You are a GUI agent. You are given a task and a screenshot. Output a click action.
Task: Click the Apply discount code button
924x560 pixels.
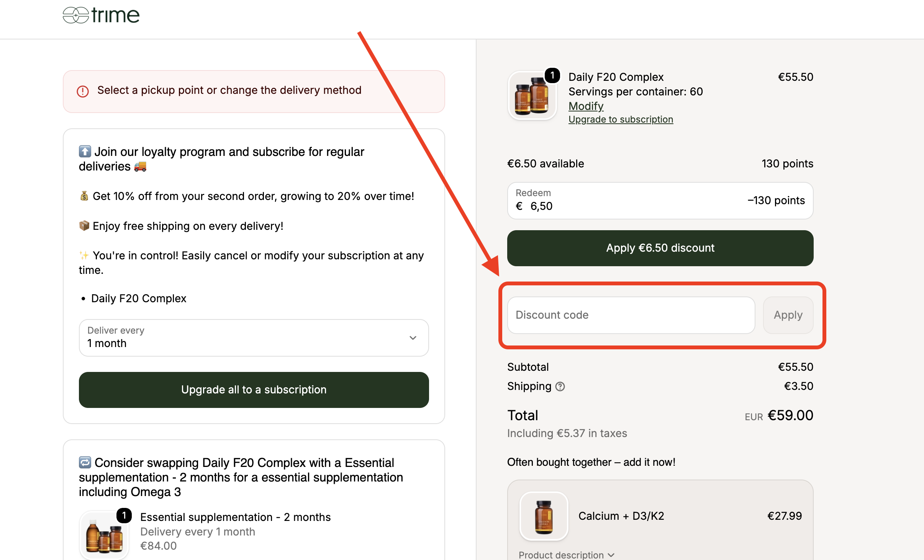tap(788, 315)
